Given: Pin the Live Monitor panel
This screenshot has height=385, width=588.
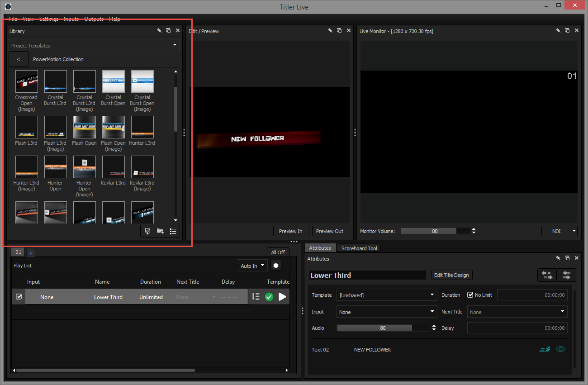Looking at the screenshot, I should click(558, 31).
